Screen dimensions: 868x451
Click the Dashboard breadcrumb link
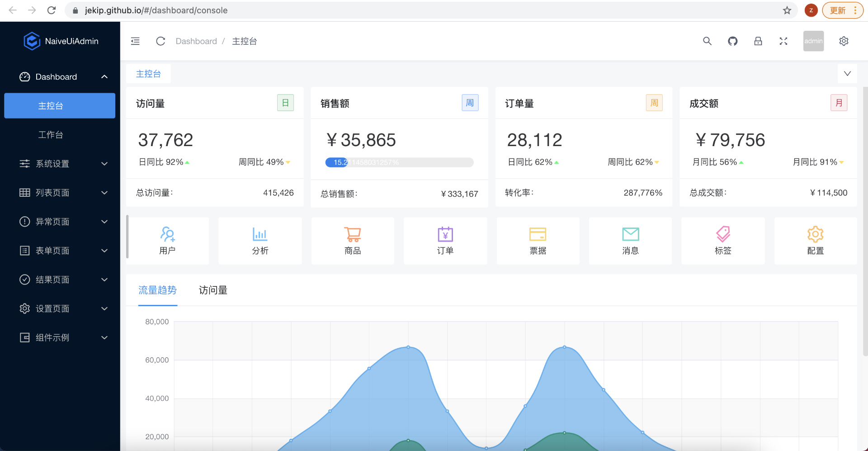click(x=196, y=41)
